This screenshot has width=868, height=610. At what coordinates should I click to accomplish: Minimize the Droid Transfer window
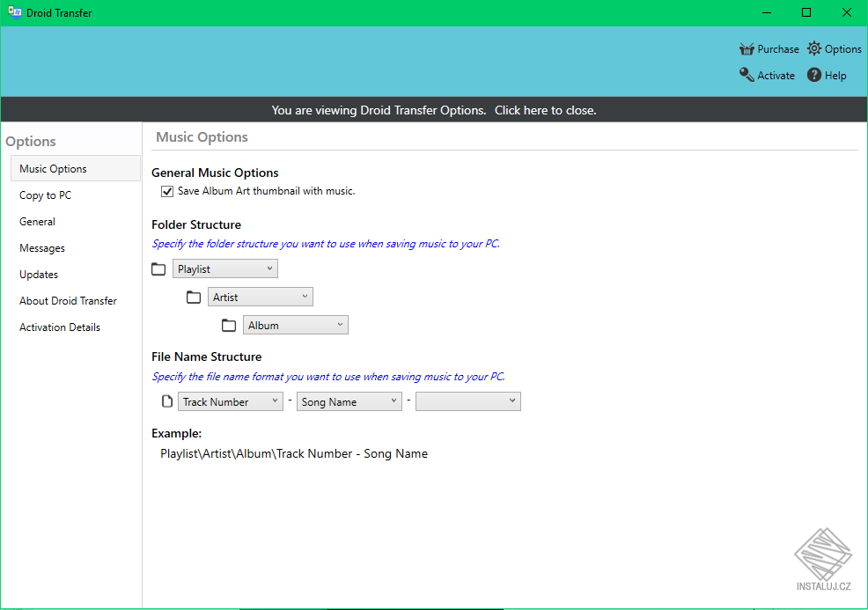point(767,12)
